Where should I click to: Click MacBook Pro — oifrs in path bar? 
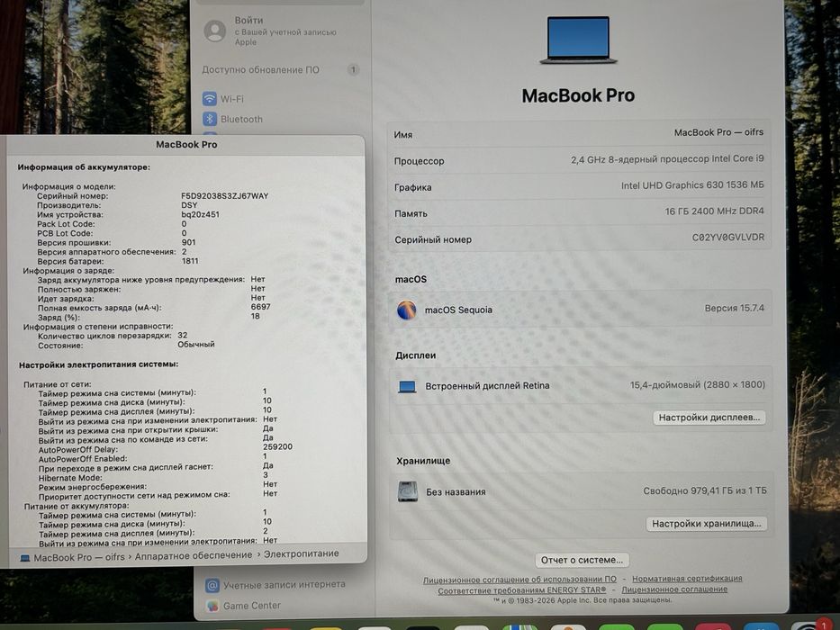click(72, 558)
